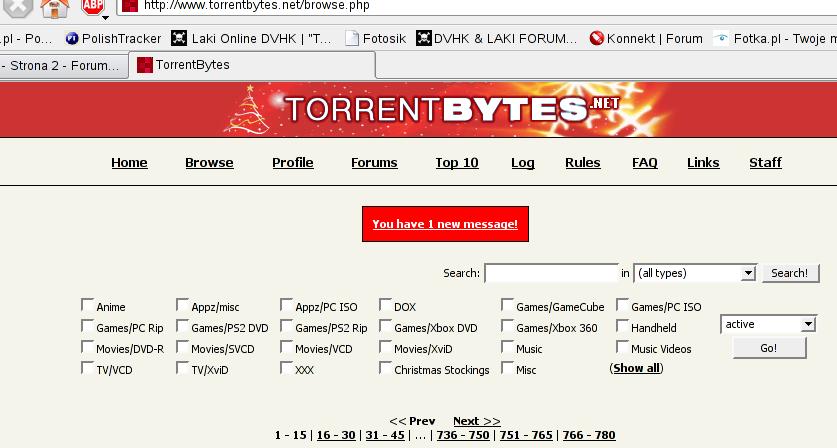Open the FAQ page link

click(645, 162)
